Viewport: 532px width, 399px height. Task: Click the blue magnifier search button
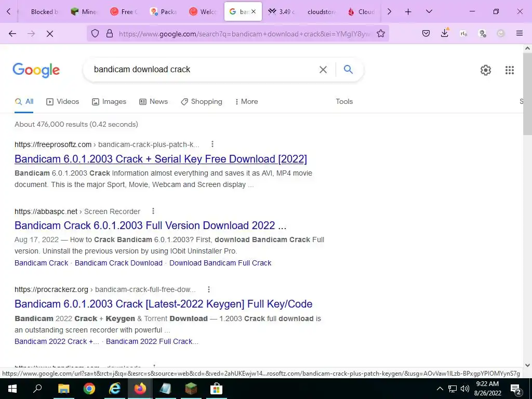point(348,69)
